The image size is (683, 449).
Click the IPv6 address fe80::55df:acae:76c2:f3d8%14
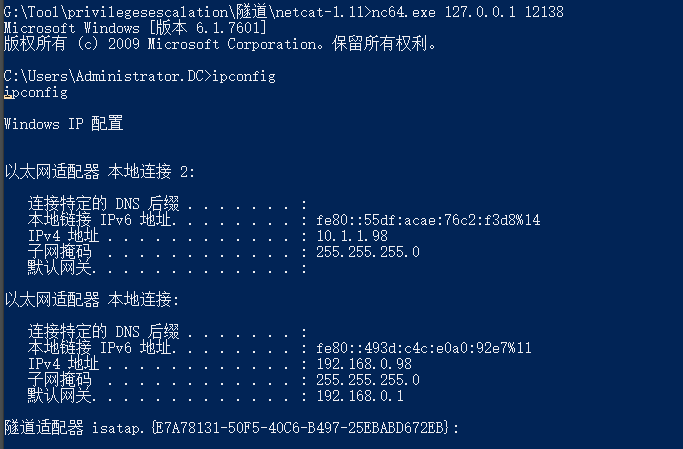coord(428,220)
